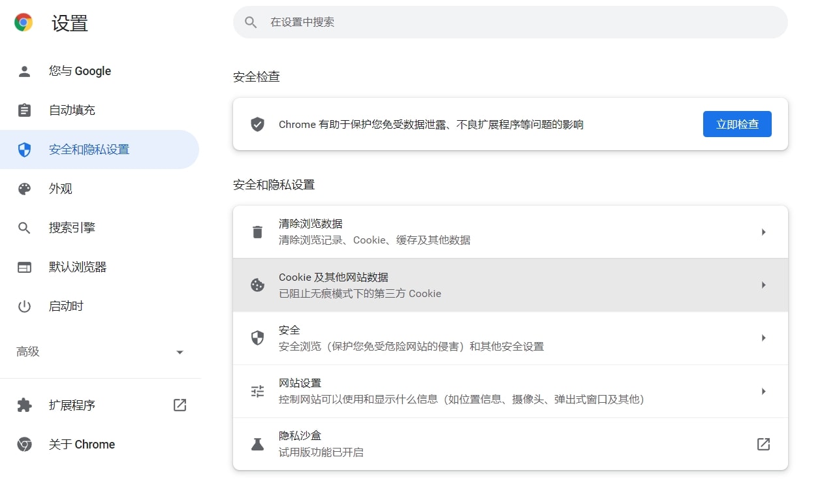The height and width of the screenshot is (504, 822).
Task: Click the external link icon on the 隐私沙盒 row
Action: point(763,444)
